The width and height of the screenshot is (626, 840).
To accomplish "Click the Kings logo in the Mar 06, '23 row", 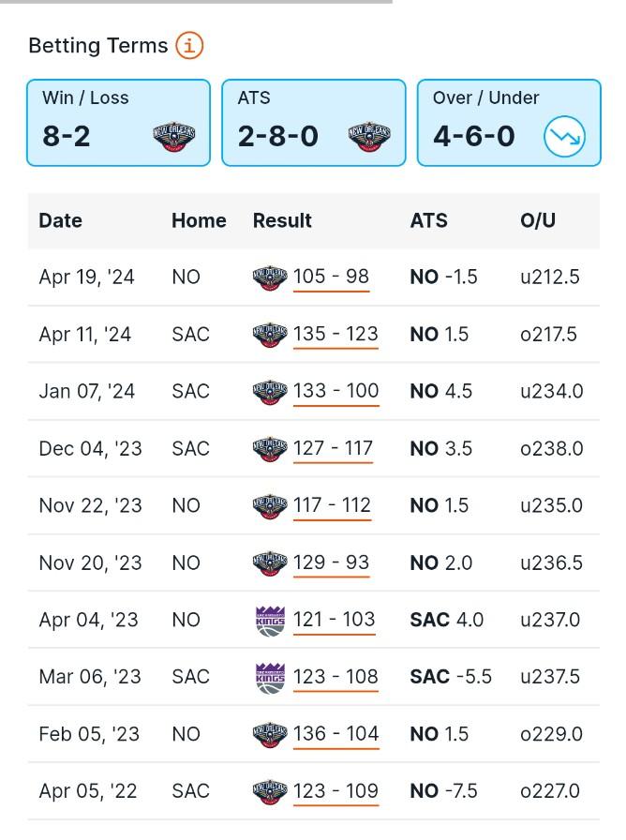I will pyautogui.click(x=271, y=678).
